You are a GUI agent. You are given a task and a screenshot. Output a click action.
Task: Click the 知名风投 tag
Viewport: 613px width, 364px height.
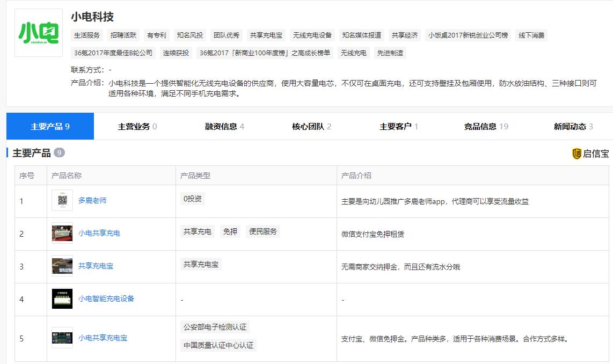190,35
